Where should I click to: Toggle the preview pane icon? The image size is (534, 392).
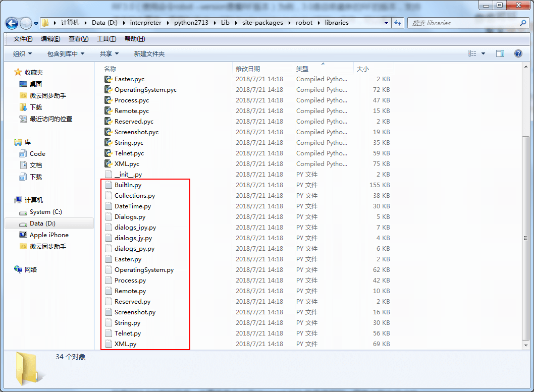coord(500,53)
